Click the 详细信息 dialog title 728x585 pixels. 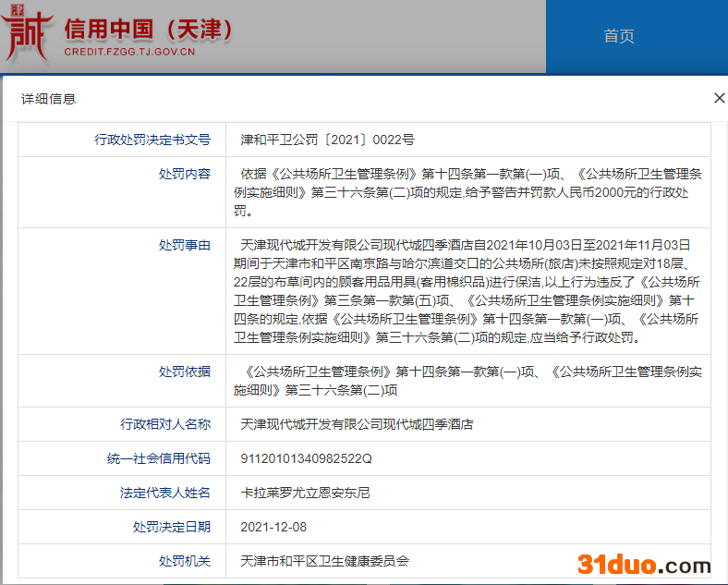click(x=48, y=99)
